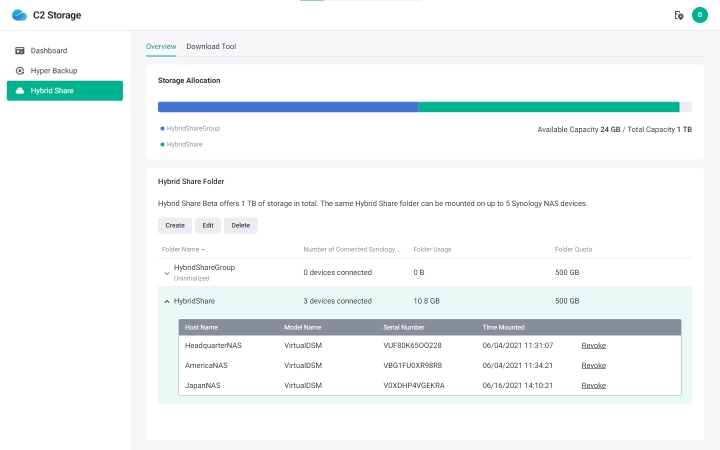The image size is (720, 450).
Task: Switch to the Overview tab
Action: tap(161, 46)
